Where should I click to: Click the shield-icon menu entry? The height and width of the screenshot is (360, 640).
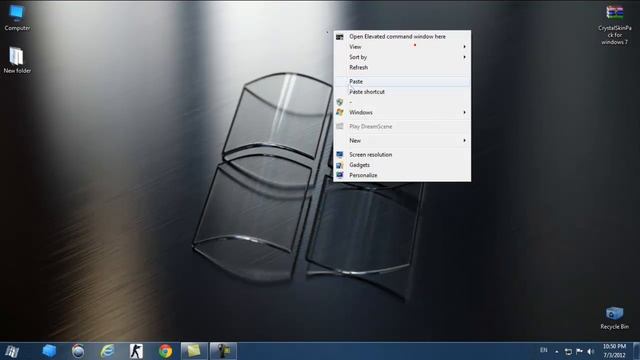pos(402,102)
